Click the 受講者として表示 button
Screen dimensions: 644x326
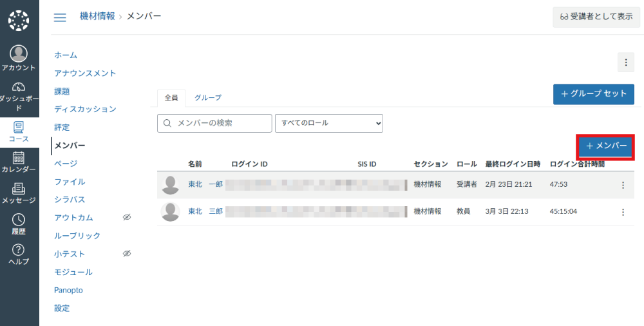click(x=596, y=17)
